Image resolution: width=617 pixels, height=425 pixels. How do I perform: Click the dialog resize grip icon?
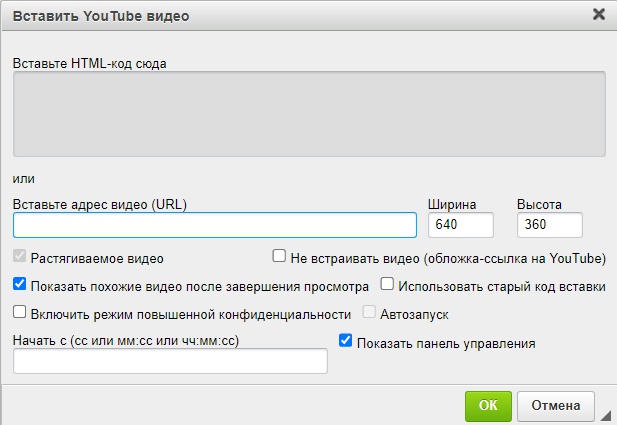(x=606, y=416)
